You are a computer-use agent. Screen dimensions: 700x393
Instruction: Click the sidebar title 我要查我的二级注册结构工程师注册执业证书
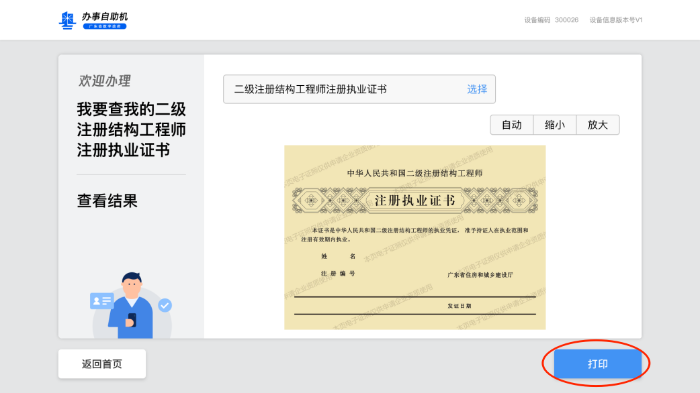click(131, 130)
